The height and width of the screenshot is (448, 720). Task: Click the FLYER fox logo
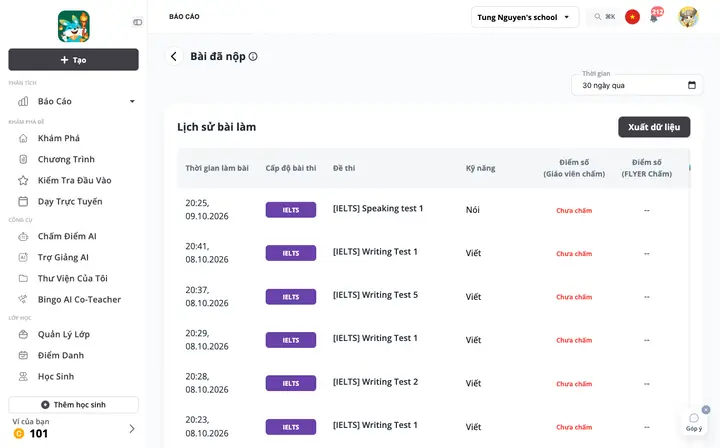tap(73, 26)
